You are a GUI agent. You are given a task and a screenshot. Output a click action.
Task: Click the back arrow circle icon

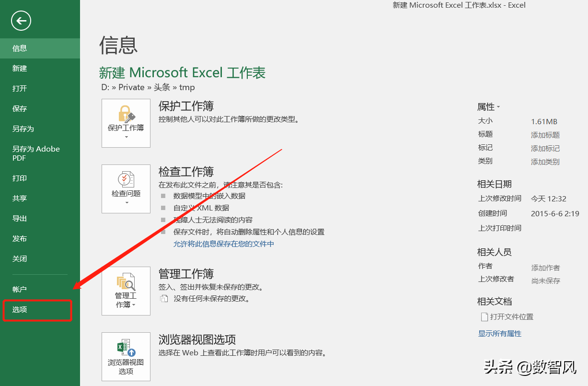click(21, 21)
